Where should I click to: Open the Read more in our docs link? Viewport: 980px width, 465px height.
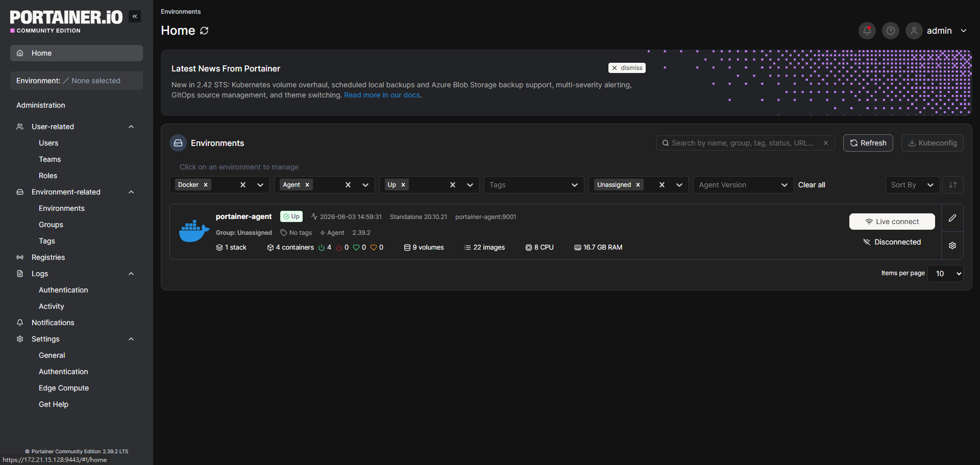(382, 95)
